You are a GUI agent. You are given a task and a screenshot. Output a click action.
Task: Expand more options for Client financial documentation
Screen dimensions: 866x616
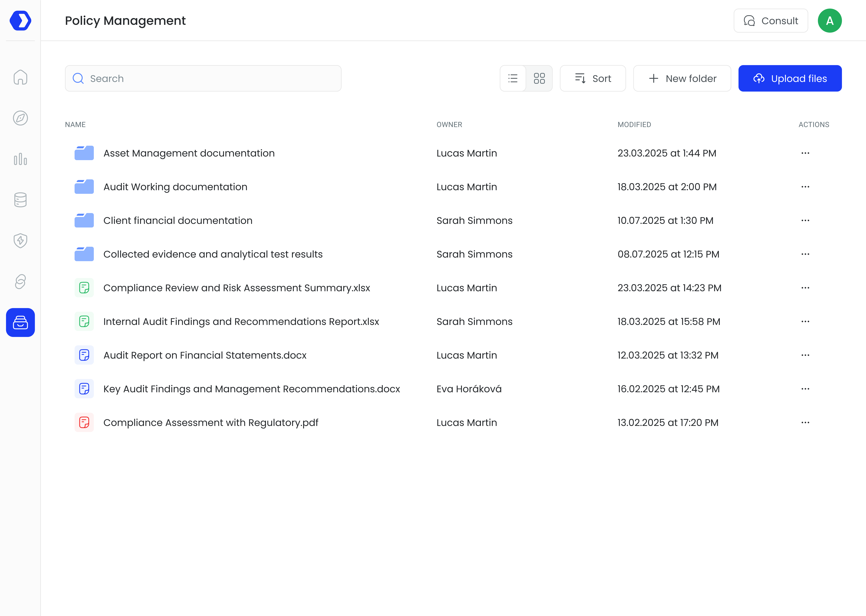coord(805,220)
